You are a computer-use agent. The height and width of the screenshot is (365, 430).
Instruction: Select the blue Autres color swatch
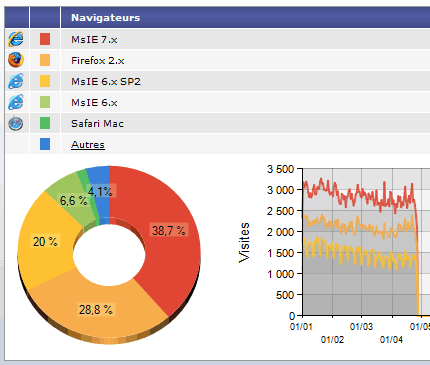[45, 144]
